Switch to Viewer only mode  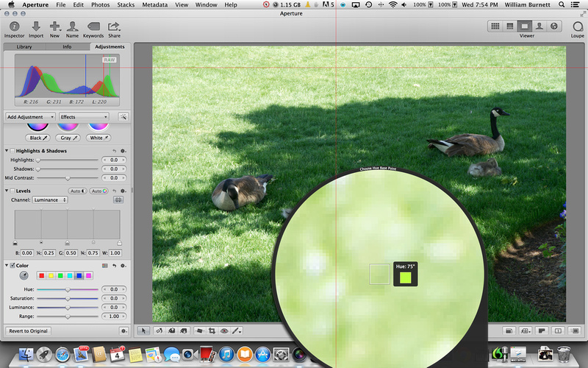(524, 26)
